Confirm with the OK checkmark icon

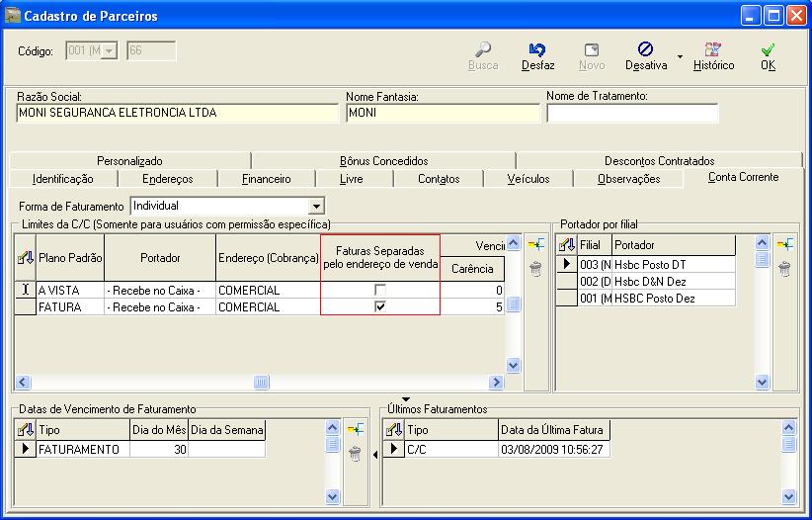pyautogui.click(x=768, y=49)
